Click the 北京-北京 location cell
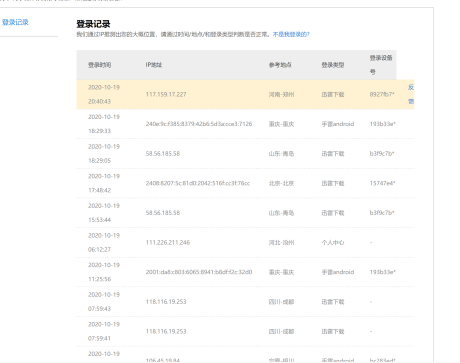The height and width of the screenshot is (363, 460). coord(281,183)
